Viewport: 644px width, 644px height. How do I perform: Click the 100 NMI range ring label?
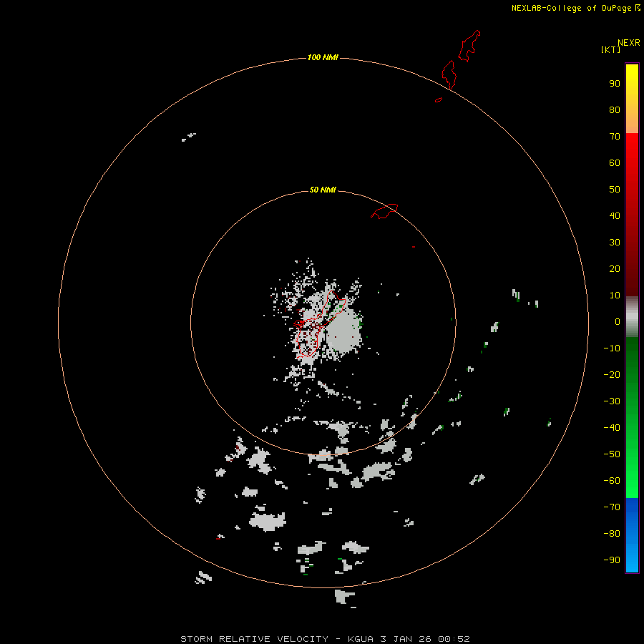click(323, 57)
